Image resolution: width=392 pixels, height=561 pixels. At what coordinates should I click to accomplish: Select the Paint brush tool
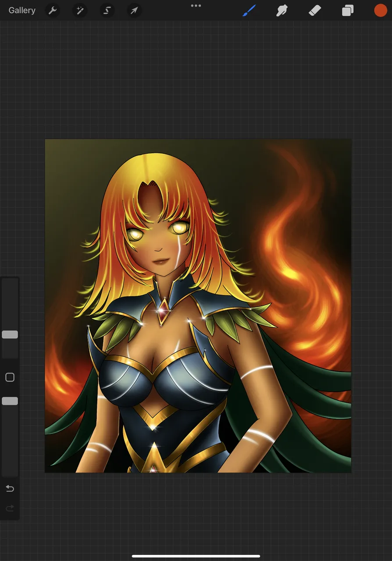(x=249, y=11)
